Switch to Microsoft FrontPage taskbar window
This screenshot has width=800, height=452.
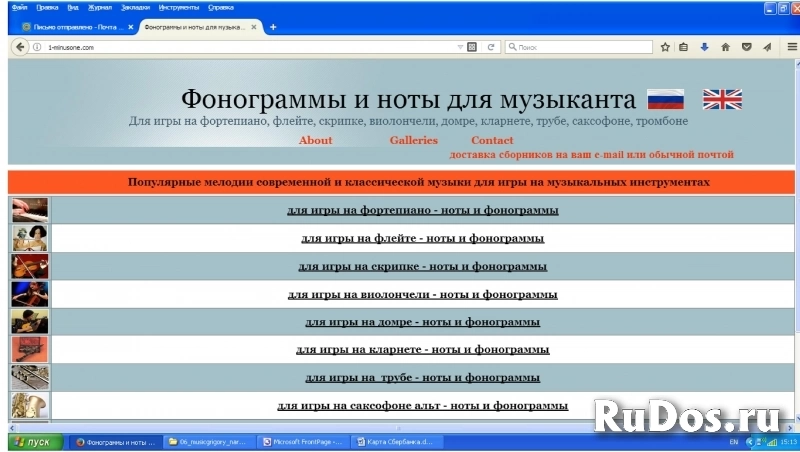304,442
